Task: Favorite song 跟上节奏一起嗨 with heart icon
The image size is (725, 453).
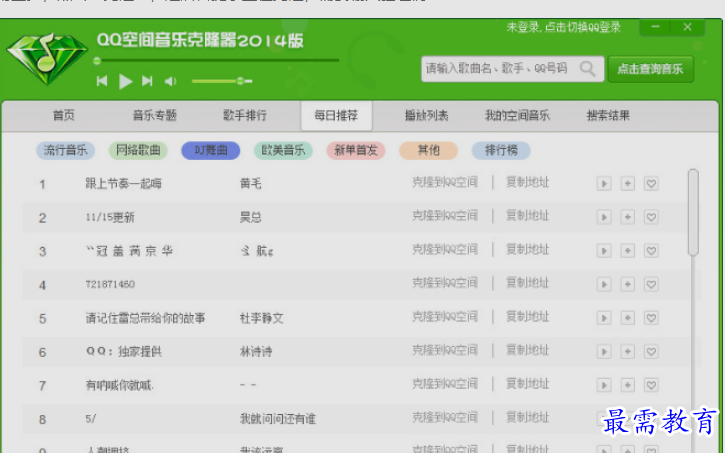Action: point(651,184)
